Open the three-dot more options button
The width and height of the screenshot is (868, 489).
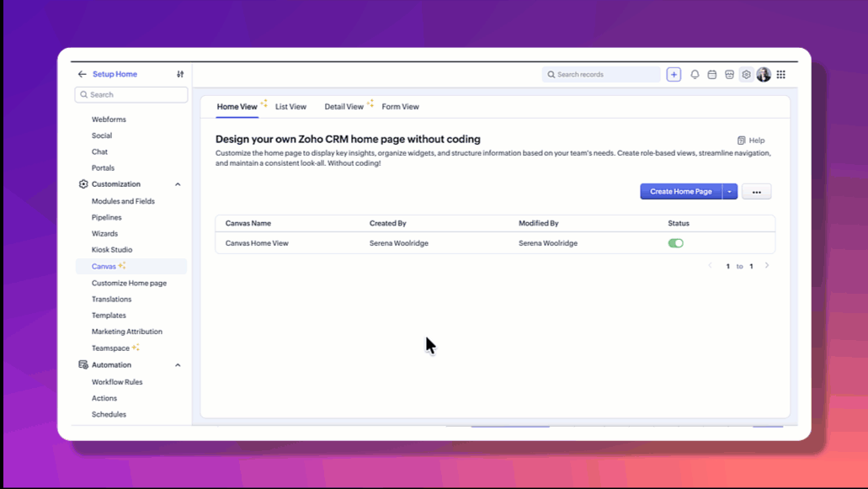click(x=756, y=192)
